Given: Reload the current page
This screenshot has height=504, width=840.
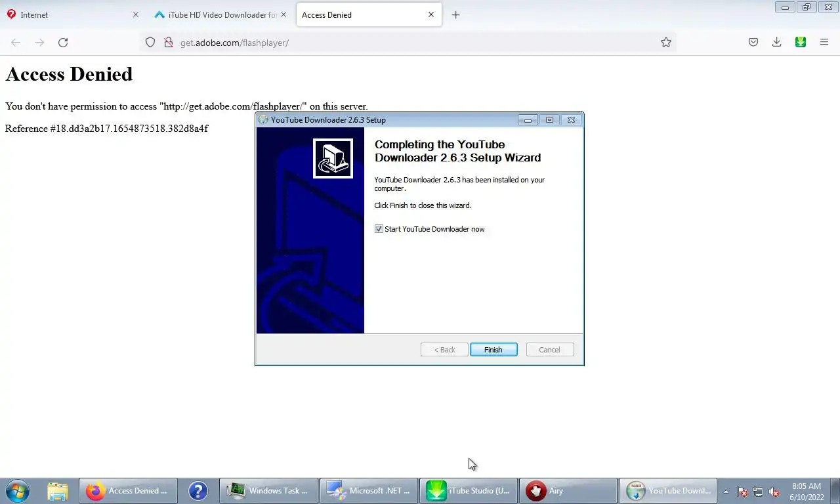Looking at the screenshot, I should (x=63, y=43).
